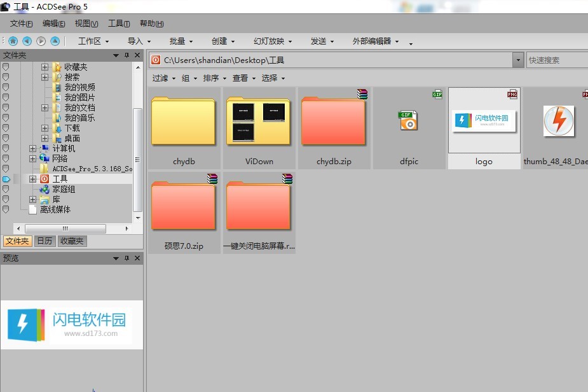The width and height of the screenshot is (588, 392).
Task: Expand the 工具 tree node
Action: pyautogui.click(x=33, y=179)
